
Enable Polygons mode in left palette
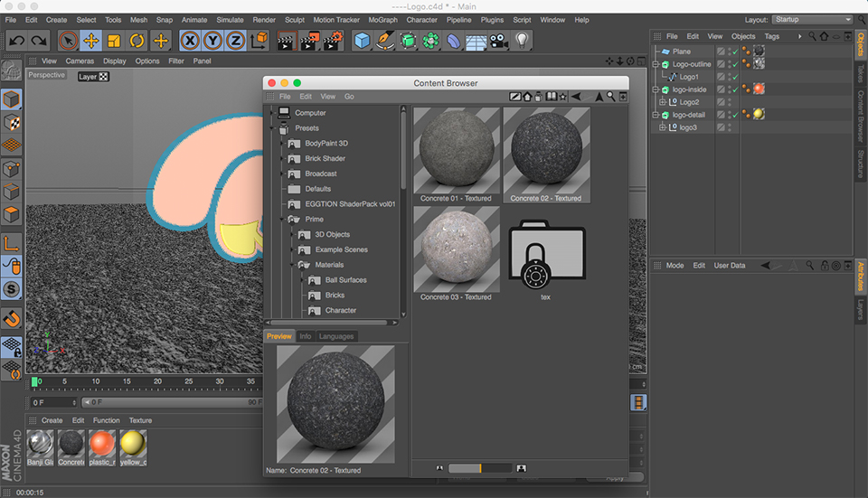click(x=11, y=214)
